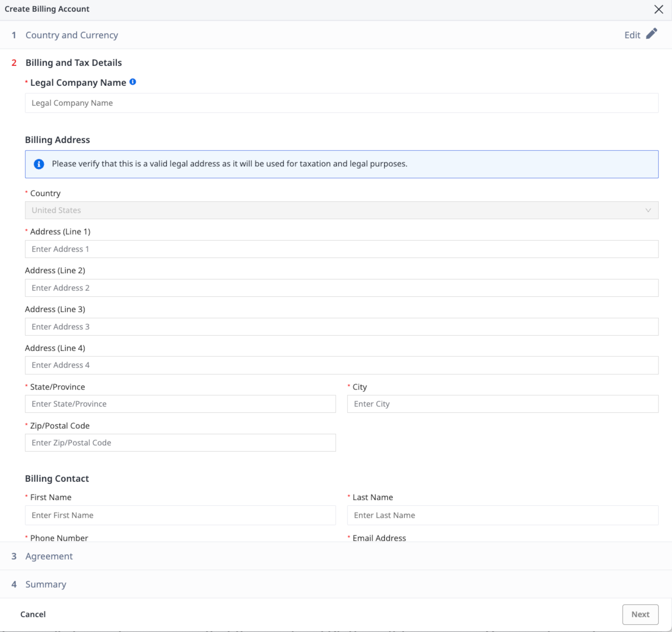Click the address verification notice text
This screenshot has height=632, width=672.
[x=230, y=164]
